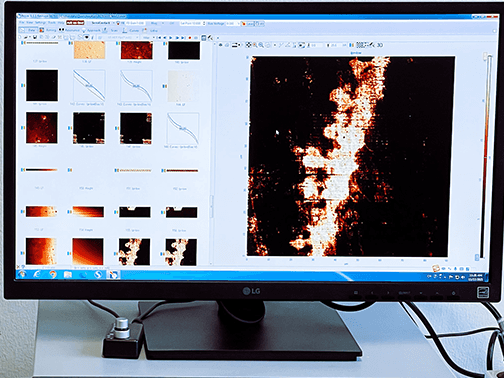Select the beige topography thumbnail in top row
Image resolution: width=504 pixels, height=378 pixels.
(x=89, y=50)
